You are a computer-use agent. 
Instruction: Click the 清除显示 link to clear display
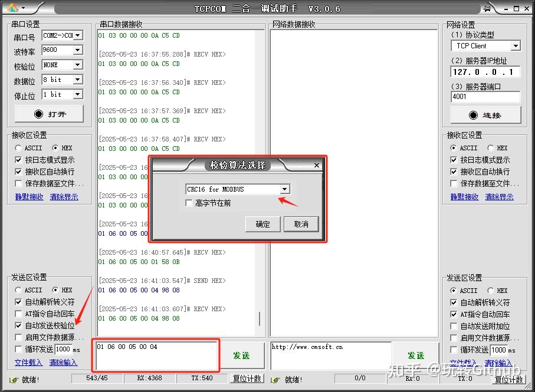[64, 196]
